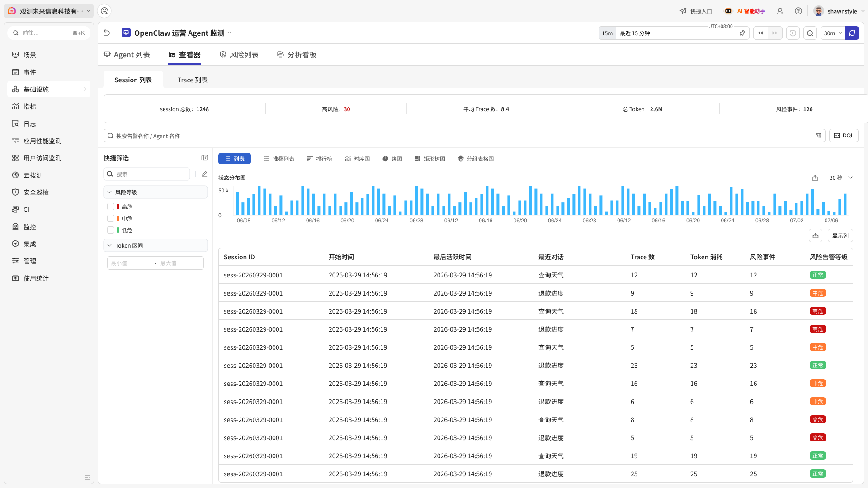Screen dimensions: 868x488
Task: Switch to Agent 列表 tab
Action: (x=127, y=55)
